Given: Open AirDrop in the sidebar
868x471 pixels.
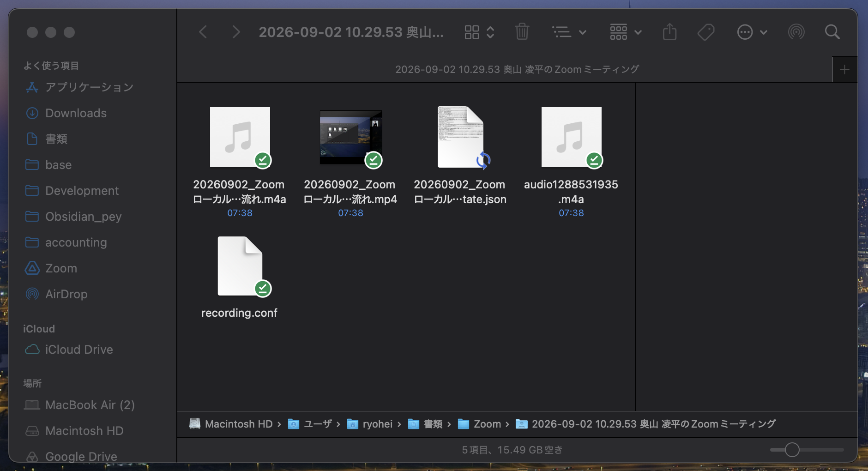Looking at the screenshot, I should pyautogui.click(x=66, y=294).
